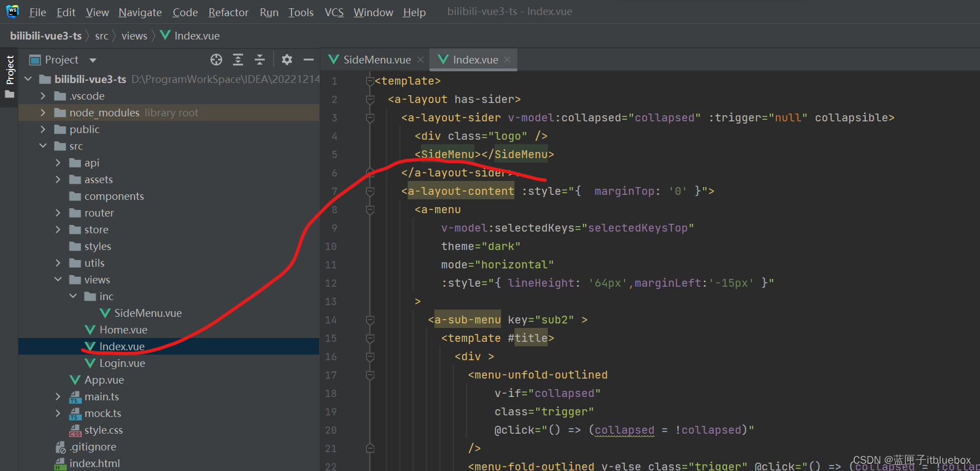Open the Project view dropdown

(93, 60)
